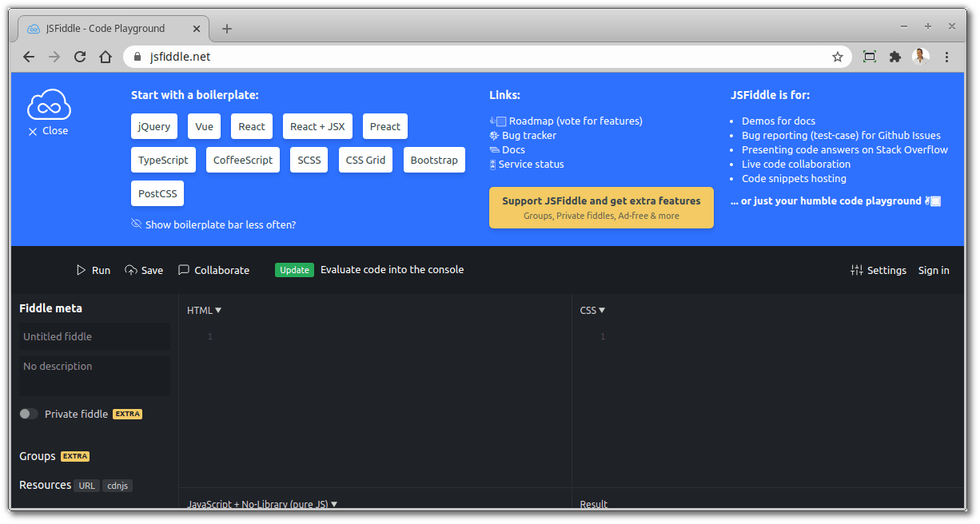Viewport: 980px width, 524px height.
Task: Open the Docs link
Action: coord(513,150)
